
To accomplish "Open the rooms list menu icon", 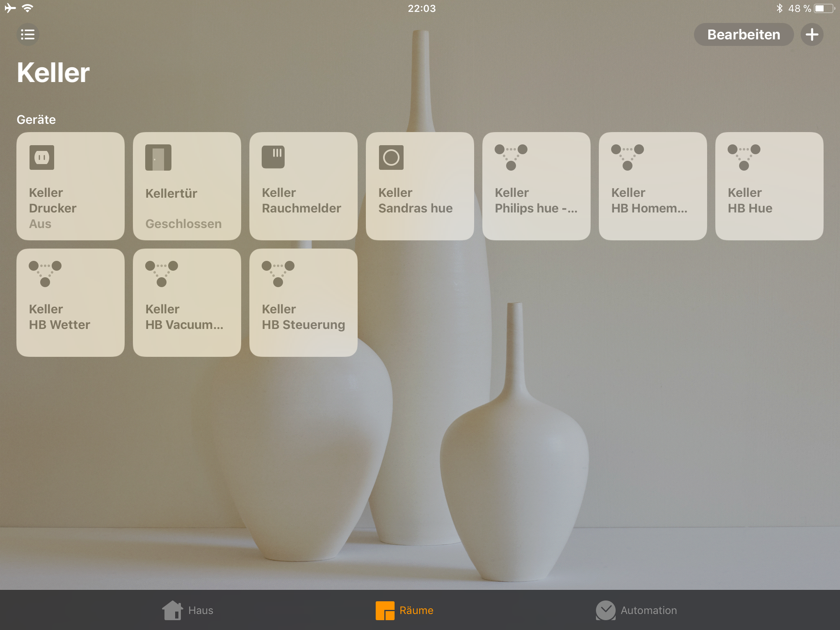I will (x=27, y=34).
